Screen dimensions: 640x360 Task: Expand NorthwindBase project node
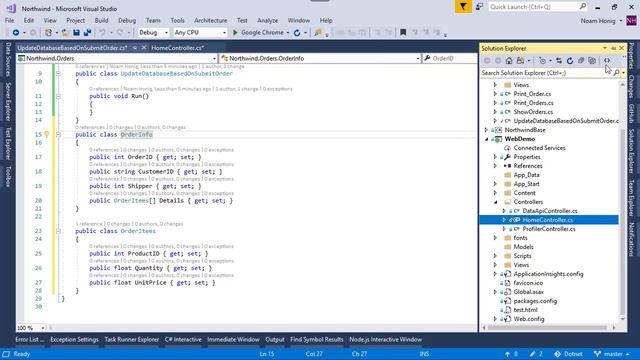(x=486, y=130)
